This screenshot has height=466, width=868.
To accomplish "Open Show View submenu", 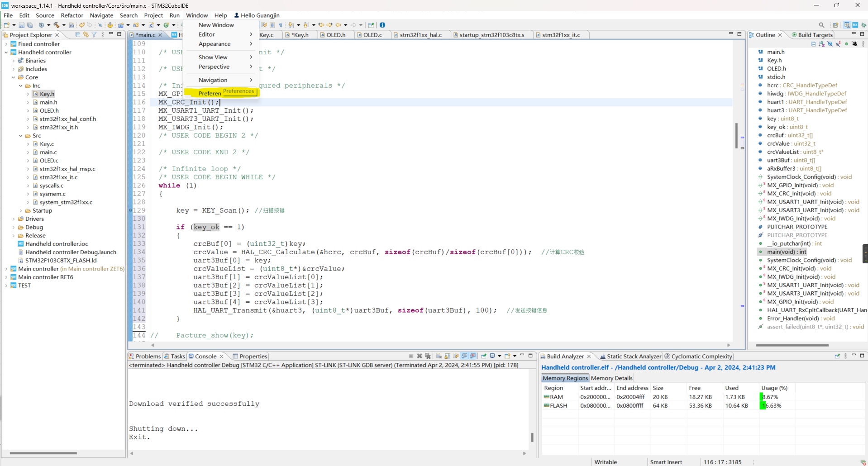I will (x=222, y=57).
